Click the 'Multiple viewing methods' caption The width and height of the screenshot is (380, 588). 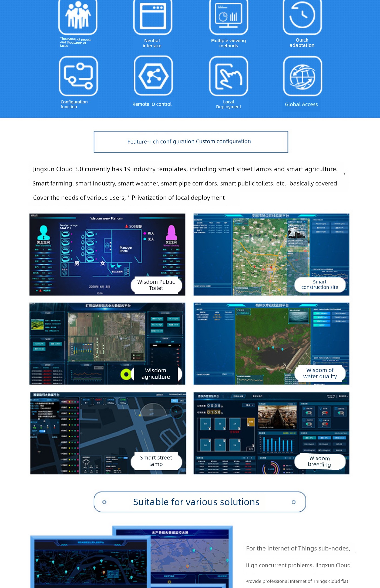click(x=228, y=43)
